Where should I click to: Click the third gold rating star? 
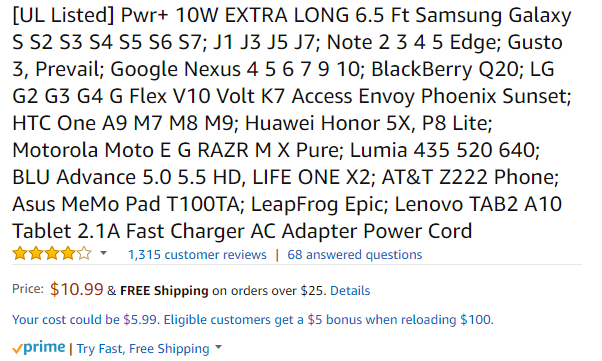click(x=52, y=254)
